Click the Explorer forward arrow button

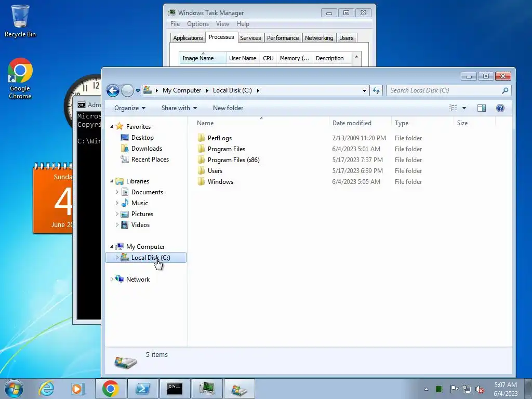coord(128,90)
